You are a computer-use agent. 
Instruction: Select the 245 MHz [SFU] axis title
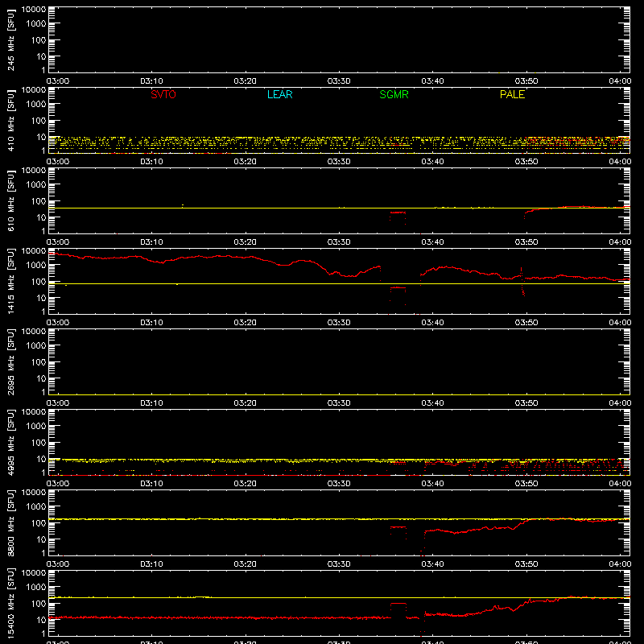point(10,40)
